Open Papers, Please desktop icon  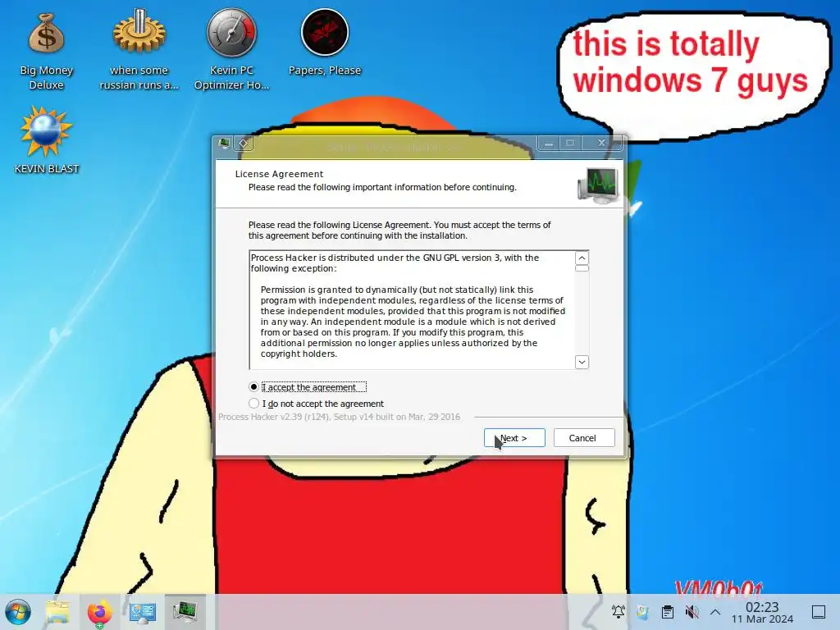(325, 43)
